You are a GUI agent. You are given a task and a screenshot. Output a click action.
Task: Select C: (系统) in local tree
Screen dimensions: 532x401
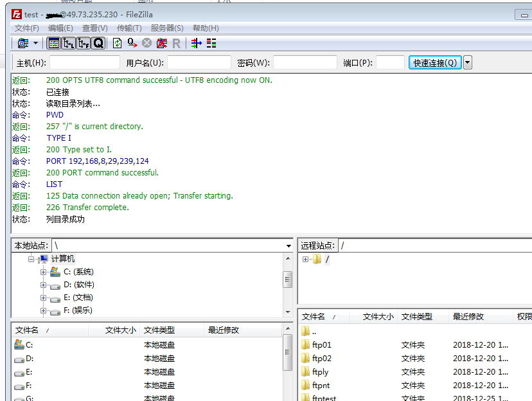point(78,272)
